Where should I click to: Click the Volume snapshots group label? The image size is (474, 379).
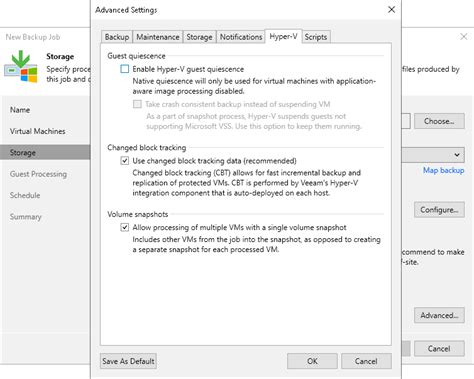[x=138, y=214]
